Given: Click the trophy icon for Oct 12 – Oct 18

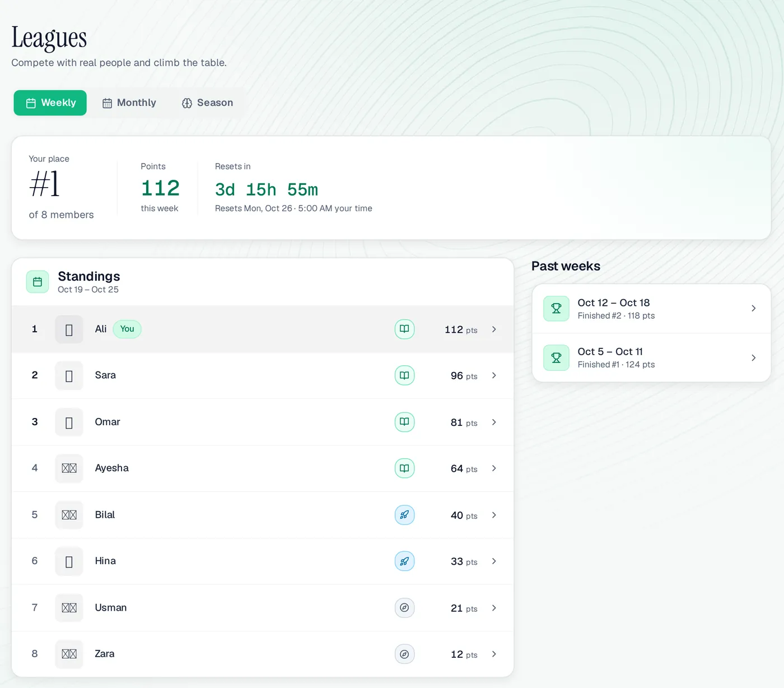Looking at the screenshot, I should [556, 309].
